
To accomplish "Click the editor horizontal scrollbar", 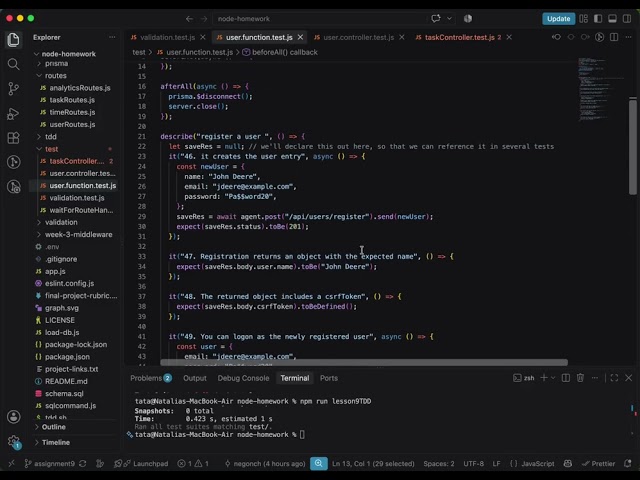I will pyautogui.click(x=364, y=362).
